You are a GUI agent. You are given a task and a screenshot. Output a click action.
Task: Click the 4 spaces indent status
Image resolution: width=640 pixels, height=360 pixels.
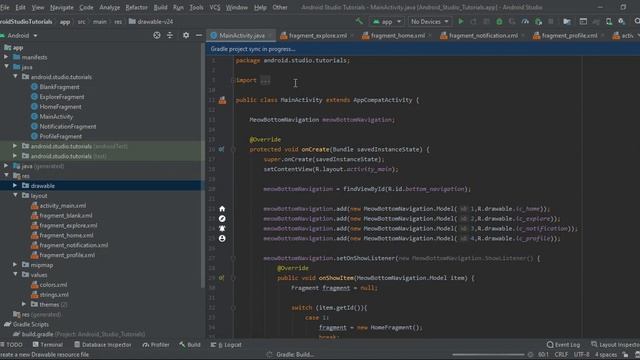pos(606,354)
